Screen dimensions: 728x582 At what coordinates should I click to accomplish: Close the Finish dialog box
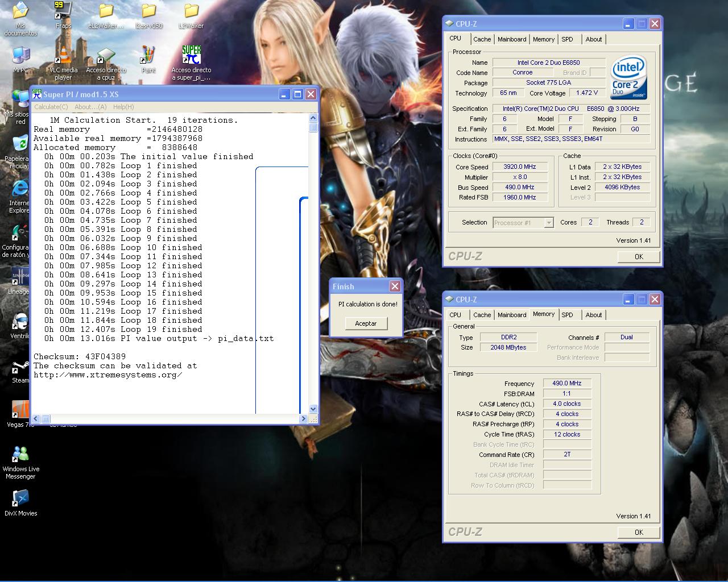pyautogui.click(x=395, y=286)
